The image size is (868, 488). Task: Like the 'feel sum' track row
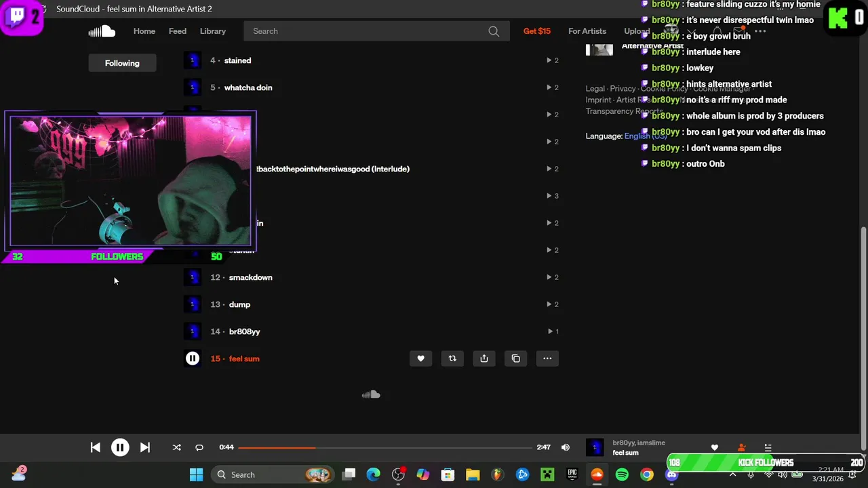tap(420, 359)
